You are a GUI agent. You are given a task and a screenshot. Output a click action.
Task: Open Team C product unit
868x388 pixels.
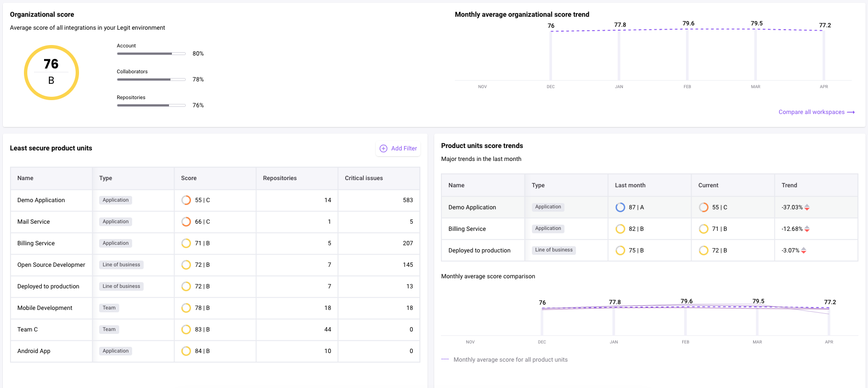tap(27, 330)
